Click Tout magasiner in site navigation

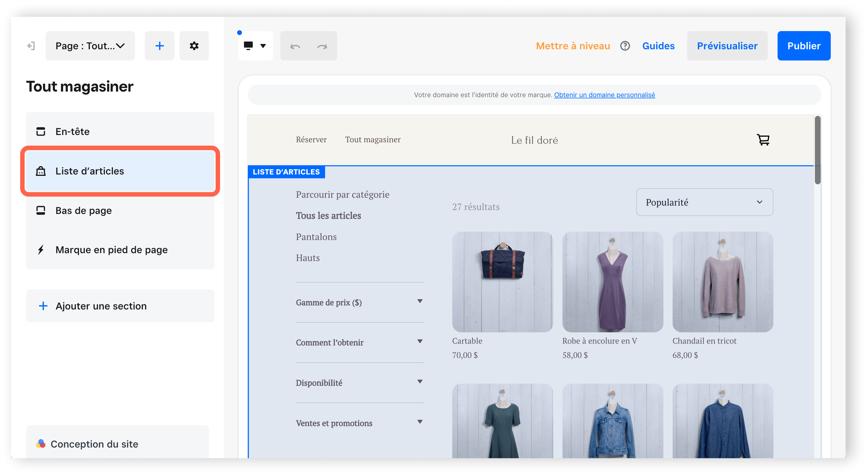tap(373, 139)
